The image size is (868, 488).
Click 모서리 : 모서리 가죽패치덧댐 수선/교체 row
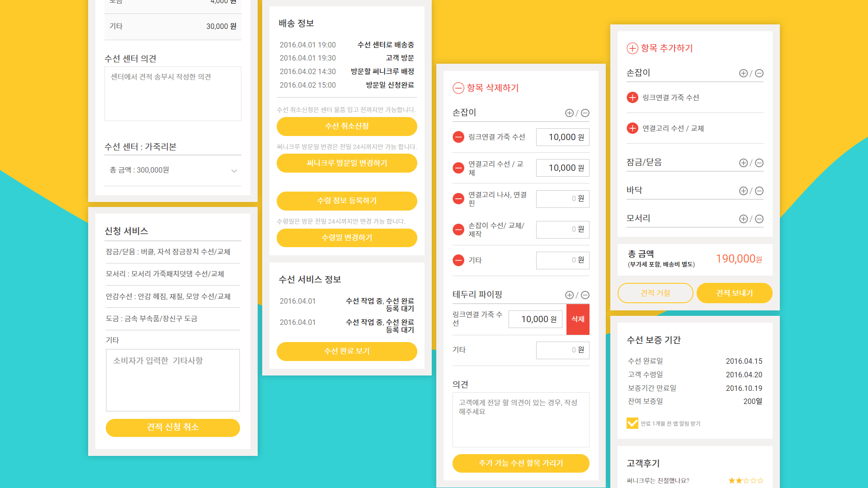click(173, 274)
